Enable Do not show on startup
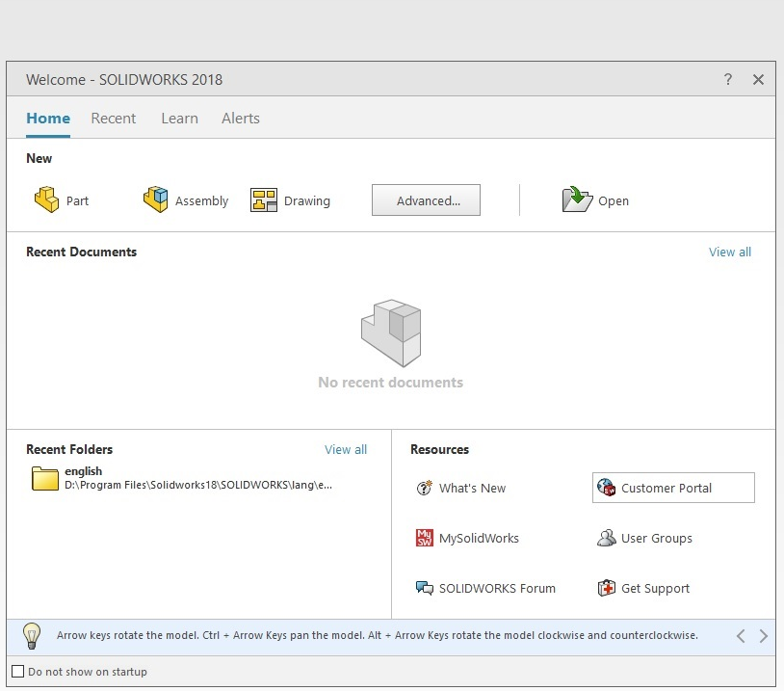The image size is (784, 691). [18, 671]
